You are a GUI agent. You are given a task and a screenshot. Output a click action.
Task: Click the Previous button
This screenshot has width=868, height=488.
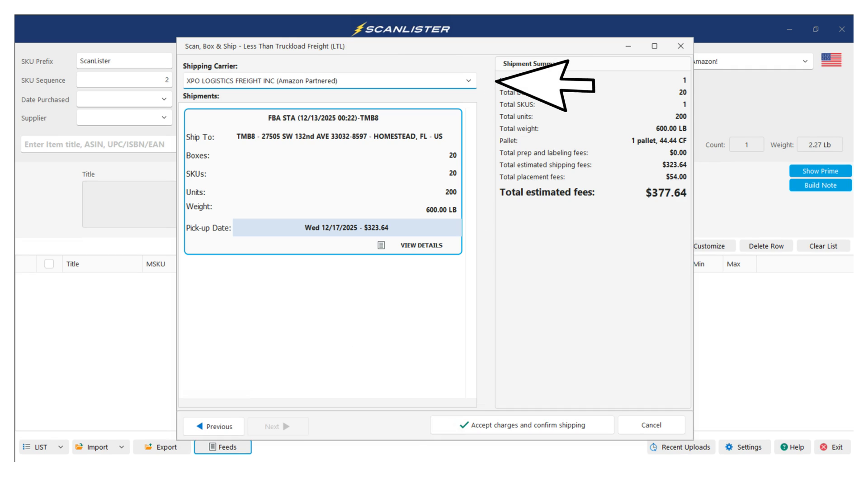[x=214, y=427]
